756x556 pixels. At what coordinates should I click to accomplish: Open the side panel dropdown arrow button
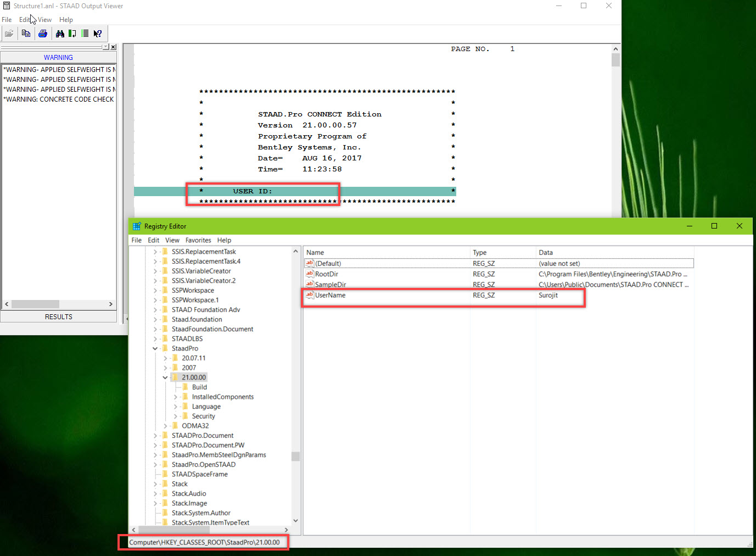(x=106, y=47)
